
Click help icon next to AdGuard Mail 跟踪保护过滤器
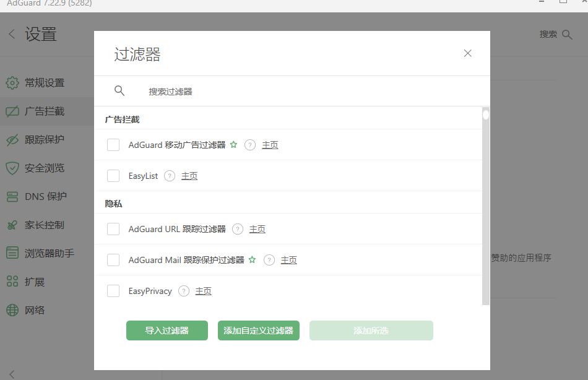[269, 259]
